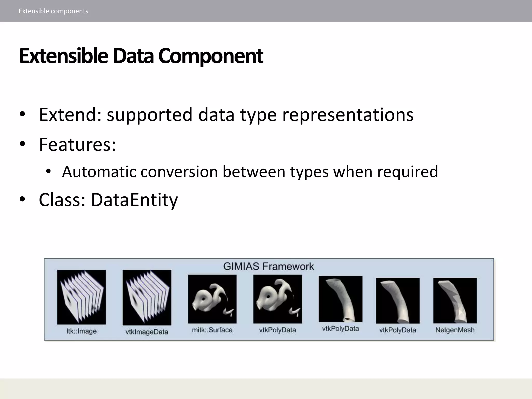Select the NetgenMesh vessel thumbnail
Viewport: 532px width, 399px height.
coord(455,301)
